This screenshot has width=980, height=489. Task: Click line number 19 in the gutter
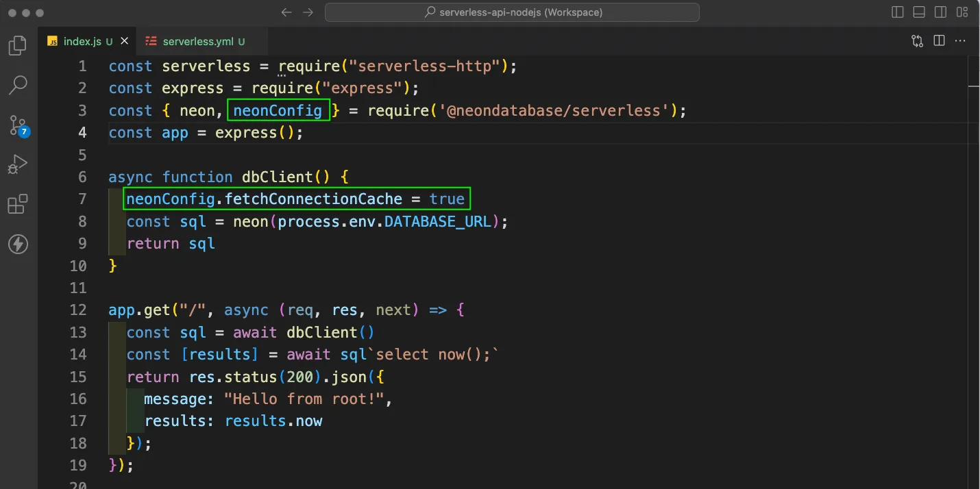(78, 466)
